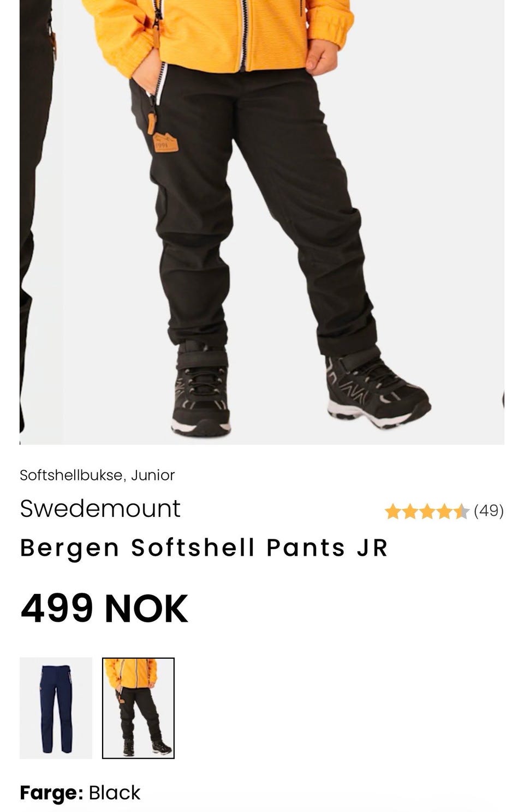Open the star rating reviews
The image size is (524, 812).
pos(427,512)
